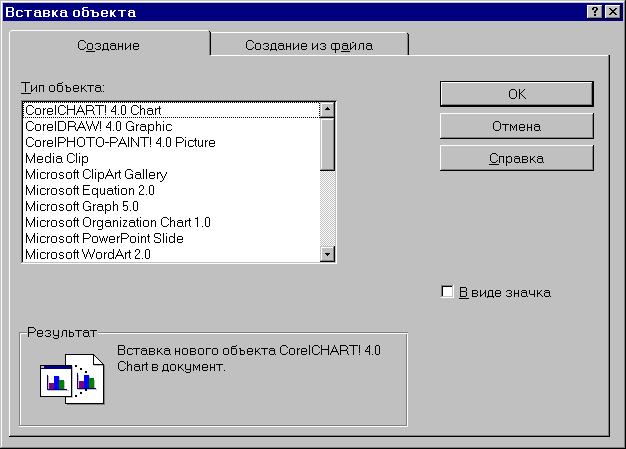The width and height of the screenshot is (626, 449).
Task: Select CorelDRAW! 4.0 Graphic object type
Action: (98, 126)
